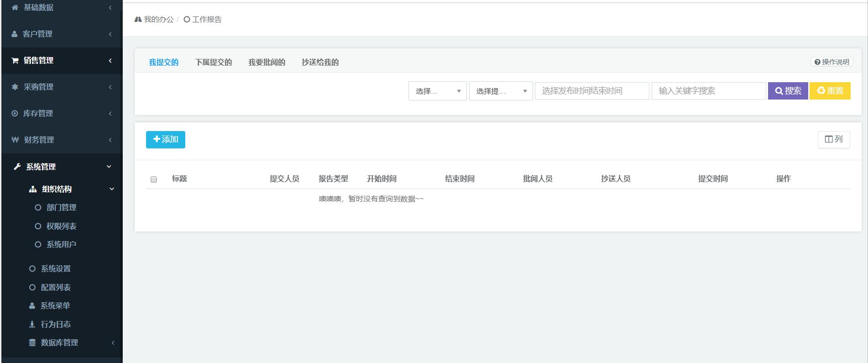Click the wrench icon beside 系统管理
This screenshot has height=363, width=868.
click(x=17, y=167)
